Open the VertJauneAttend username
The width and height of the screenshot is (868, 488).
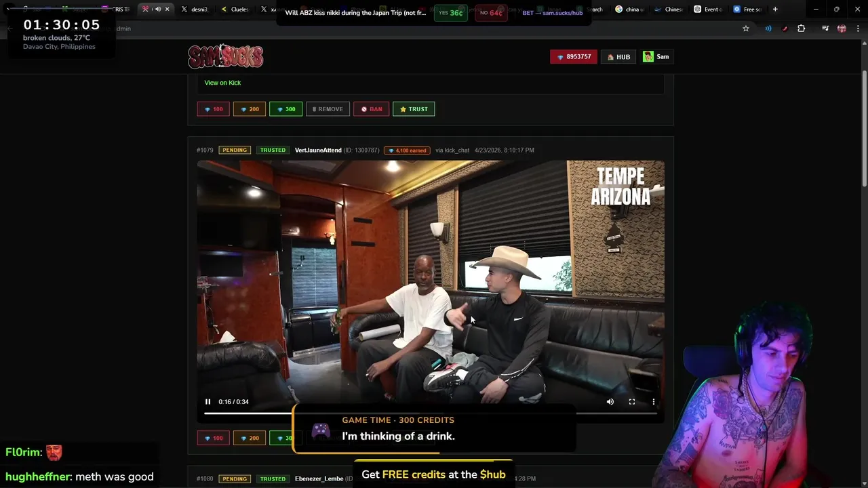coord(318,150)
